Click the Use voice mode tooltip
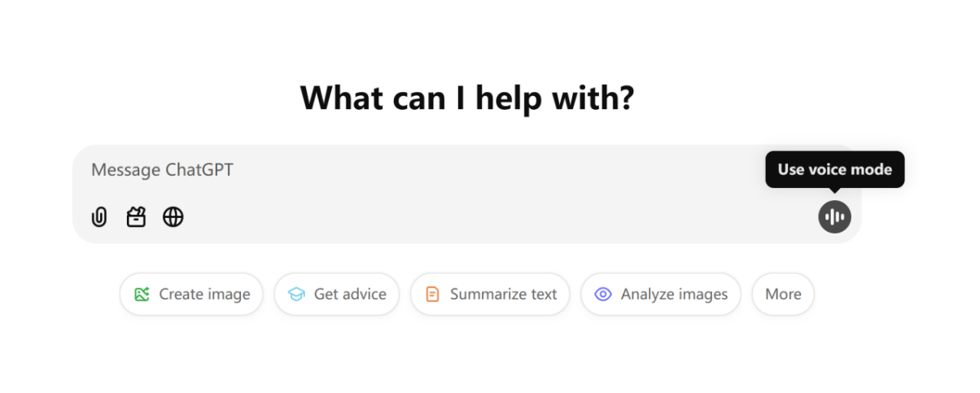 (834, 169)
